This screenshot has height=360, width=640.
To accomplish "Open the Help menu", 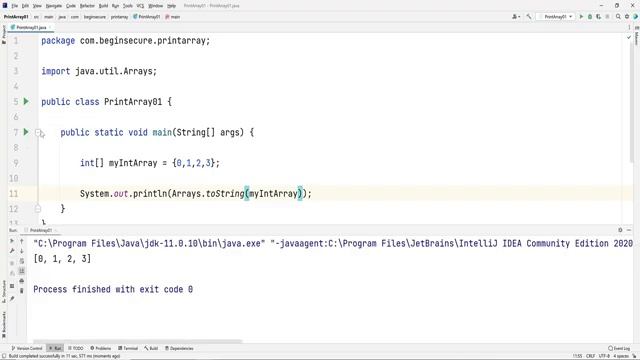I will 171,6.
